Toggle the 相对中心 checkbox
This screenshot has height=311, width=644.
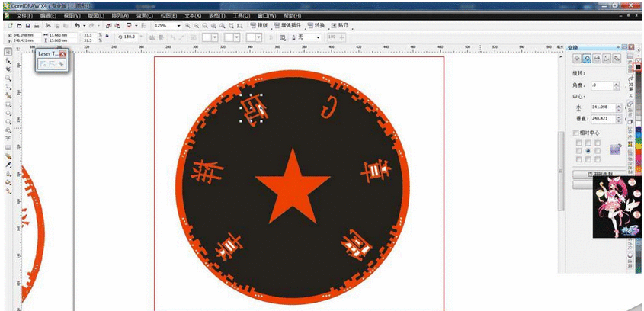point(576,133)
